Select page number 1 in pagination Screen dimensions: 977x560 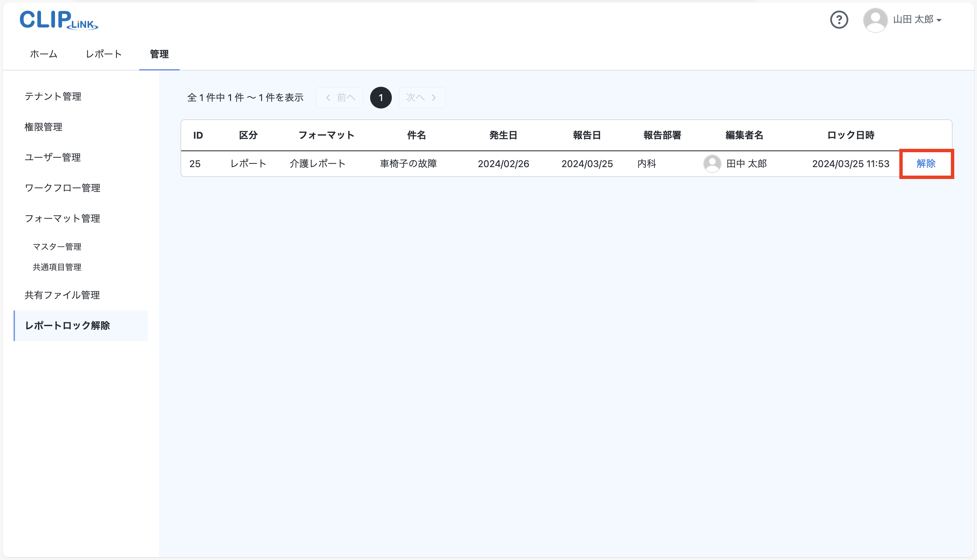point(381,97)
